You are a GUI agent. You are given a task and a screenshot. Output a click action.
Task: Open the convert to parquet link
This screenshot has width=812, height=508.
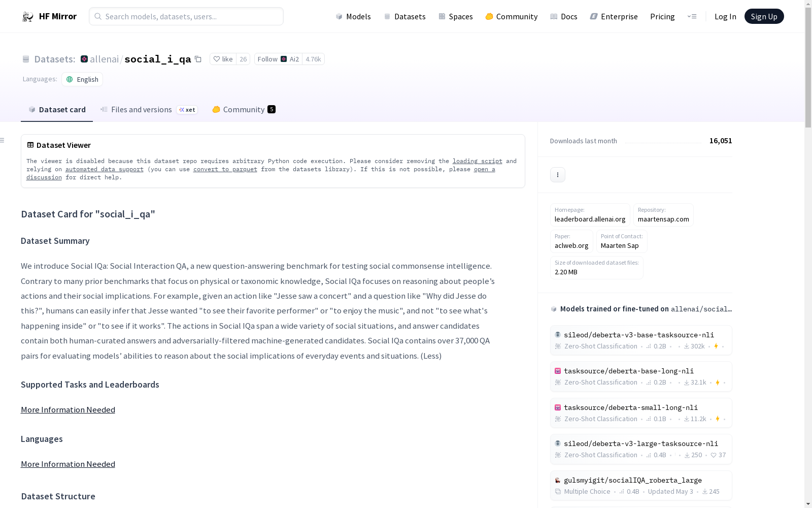[225, 169]
